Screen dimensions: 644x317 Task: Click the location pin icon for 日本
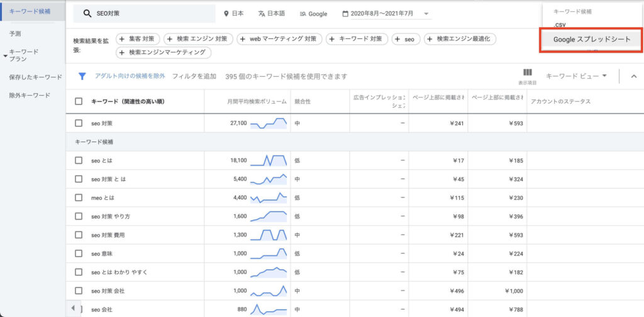point(226,14)
